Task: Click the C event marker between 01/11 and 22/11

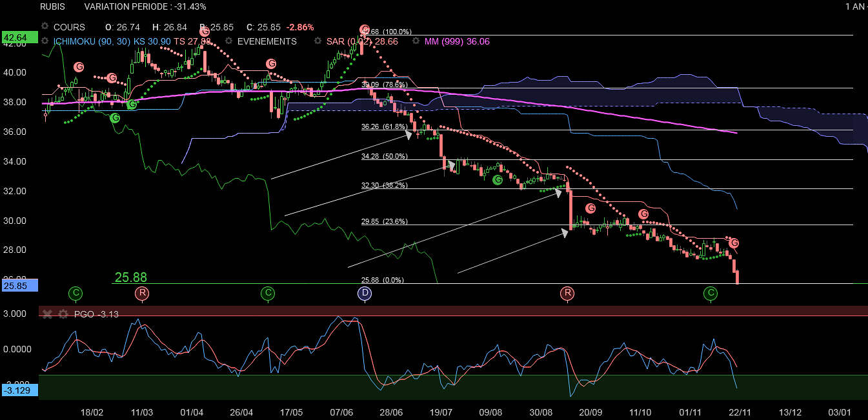Action: 711,294
